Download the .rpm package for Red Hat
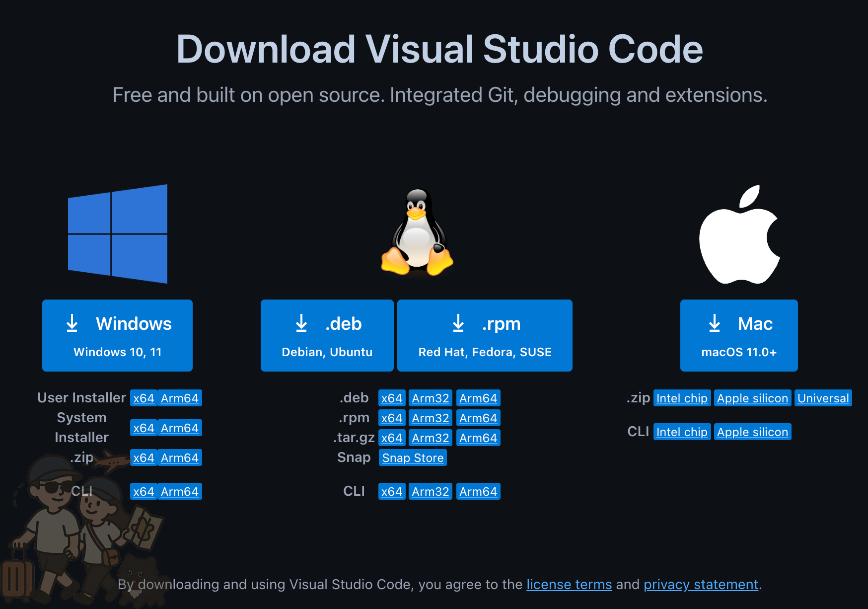Viewport: 868px width, 609px height. pos(485,335)
